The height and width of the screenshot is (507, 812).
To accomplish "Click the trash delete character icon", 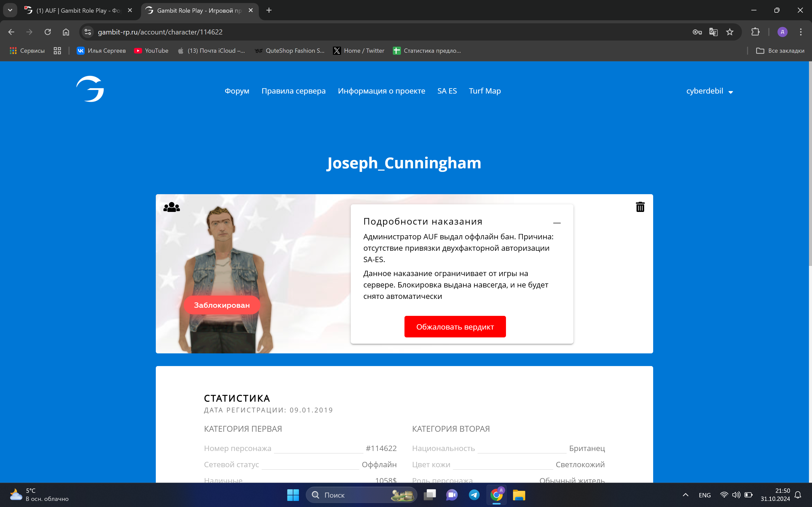I will point(640,207).
